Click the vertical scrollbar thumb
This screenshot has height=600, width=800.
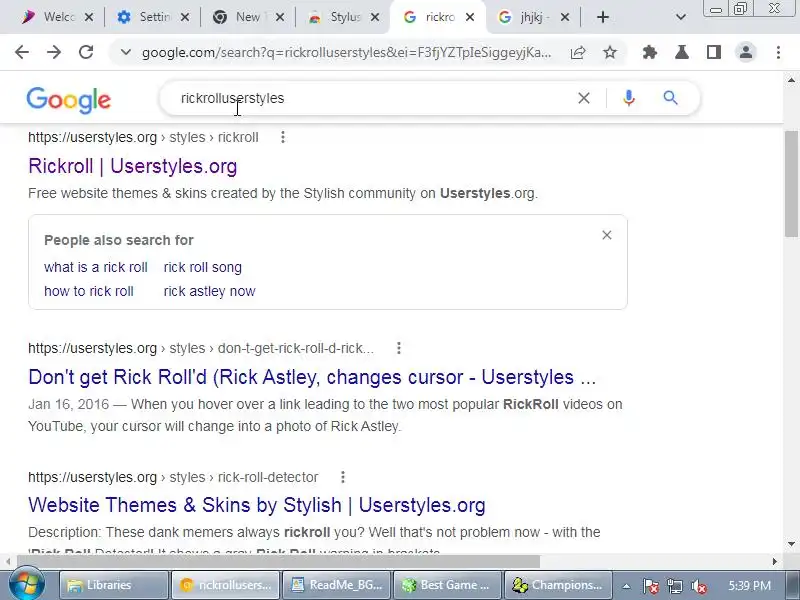click(x=791, y=184)
